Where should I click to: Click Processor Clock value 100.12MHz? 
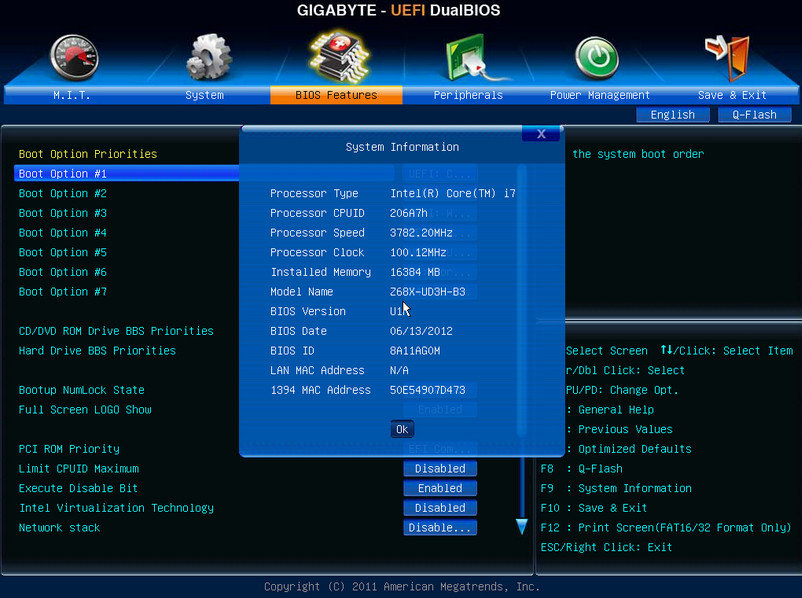[418, 252]
